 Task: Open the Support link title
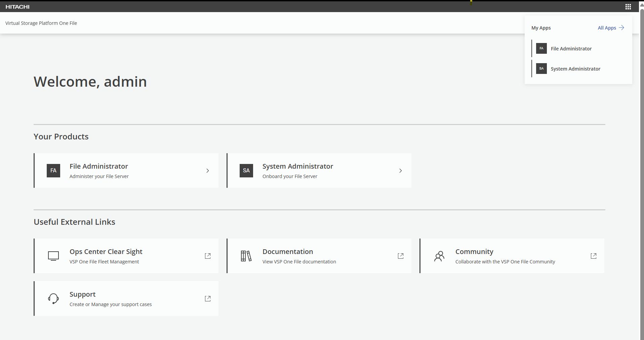click(82, 294)
